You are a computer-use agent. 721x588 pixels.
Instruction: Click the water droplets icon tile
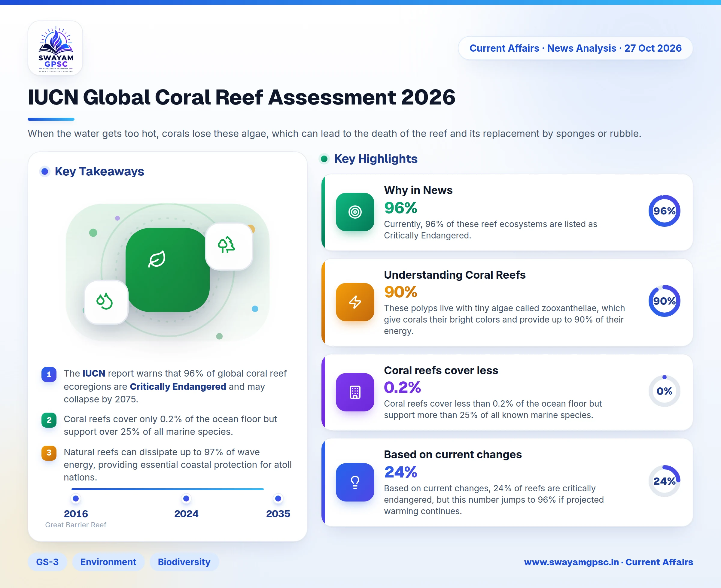[106, 302]
